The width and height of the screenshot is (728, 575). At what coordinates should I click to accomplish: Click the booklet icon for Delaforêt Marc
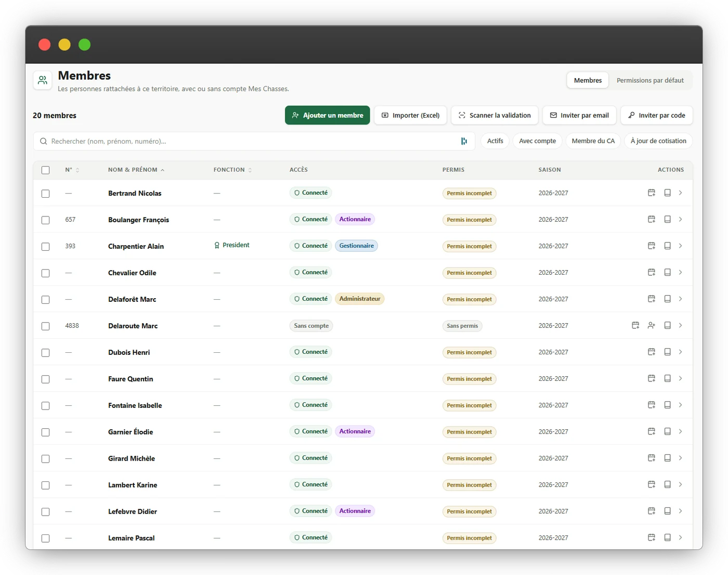pos(667,299)
